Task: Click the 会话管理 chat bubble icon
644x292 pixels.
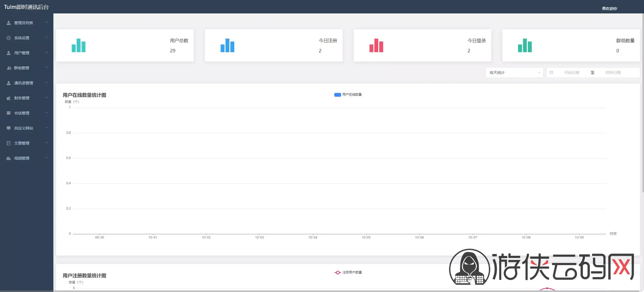Action: (9, 113)
